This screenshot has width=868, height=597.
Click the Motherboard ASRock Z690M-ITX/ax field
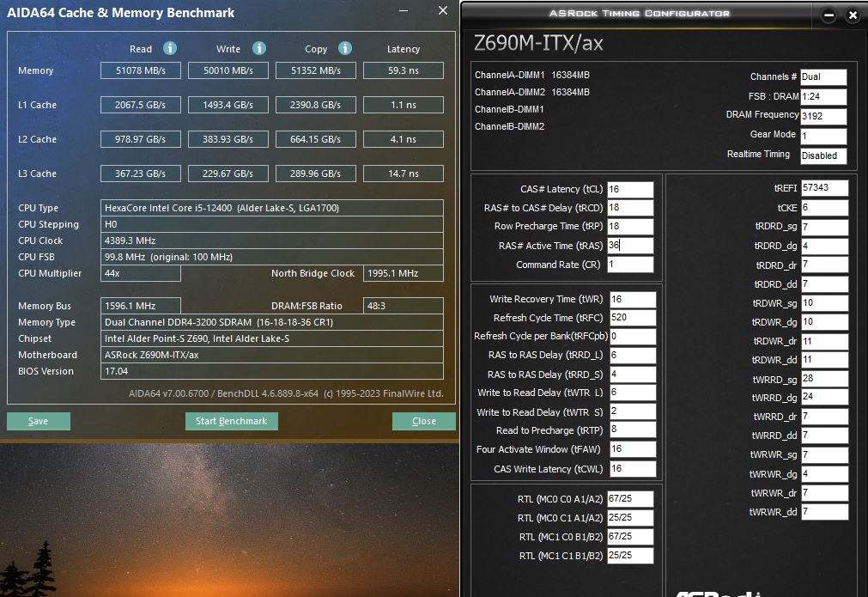point(272,355)
